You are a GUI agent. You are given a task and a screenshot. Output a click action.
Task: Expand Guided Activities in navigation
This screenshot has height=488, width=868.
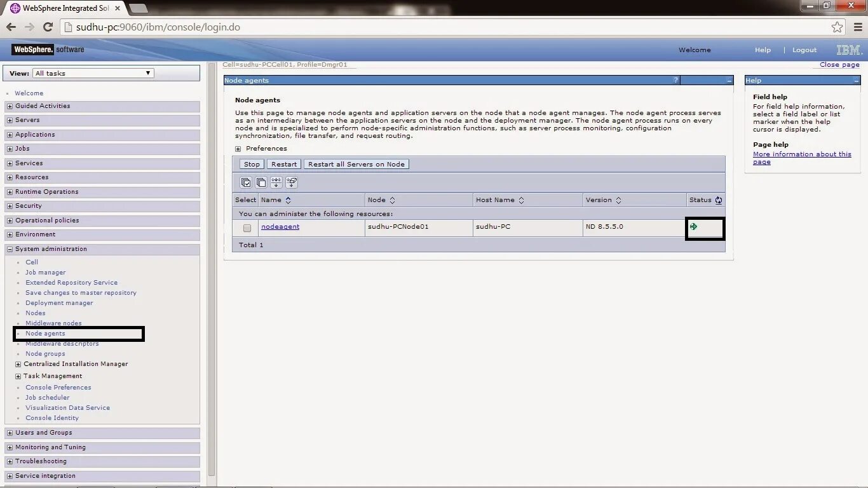point(10,106)
